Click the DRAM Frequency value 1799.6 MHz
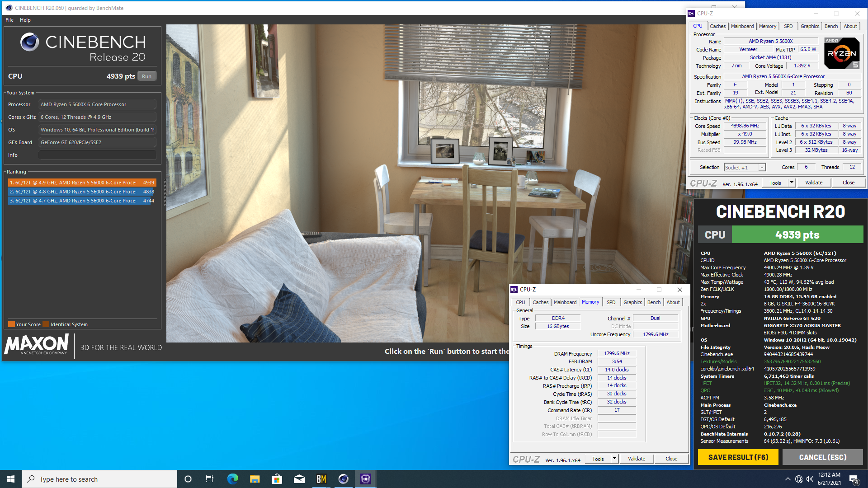Viewport: 868px width, 488px height. 617,354
